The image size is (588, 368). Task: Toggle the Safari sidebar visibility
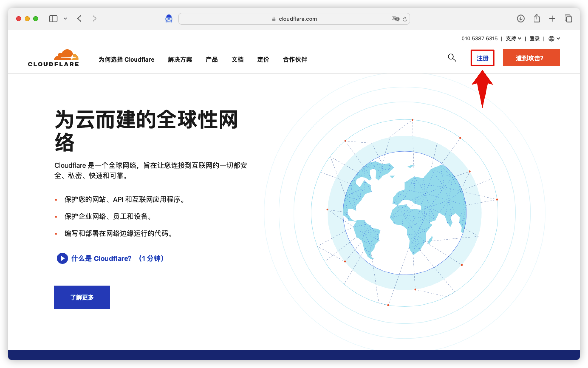pos(53,18)
